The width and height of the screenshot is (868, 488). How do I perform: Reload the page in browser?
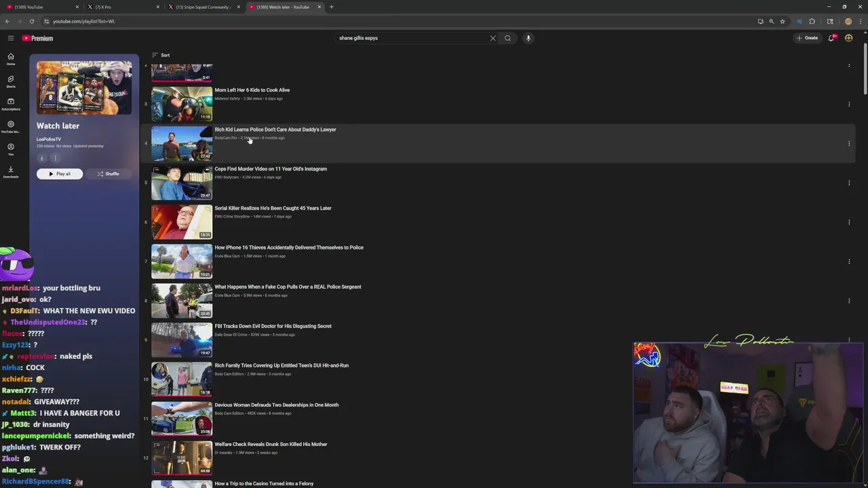click(x=31, y=21)
